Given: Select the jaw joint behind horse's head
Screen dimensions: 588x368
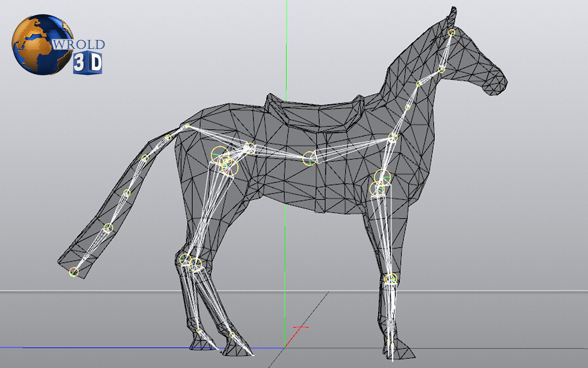Looking at the screenshot, I should coord(441,69).
